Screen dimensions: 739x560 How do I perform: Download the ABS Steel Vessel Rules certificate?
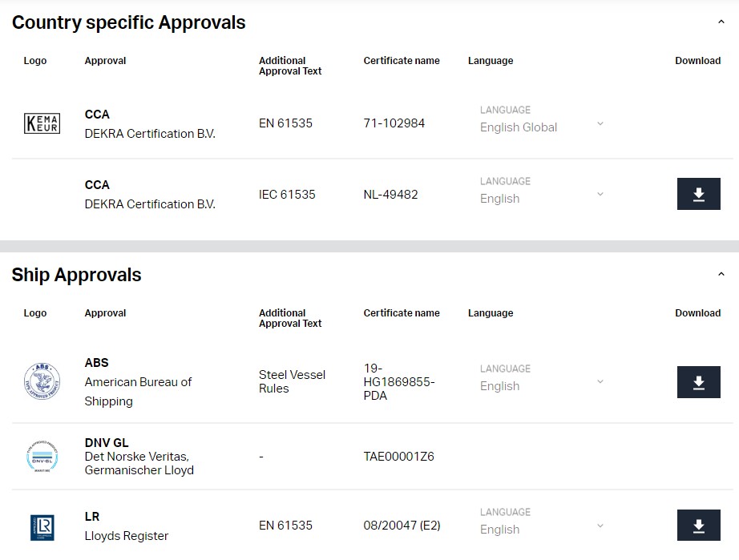coord(698,382)
